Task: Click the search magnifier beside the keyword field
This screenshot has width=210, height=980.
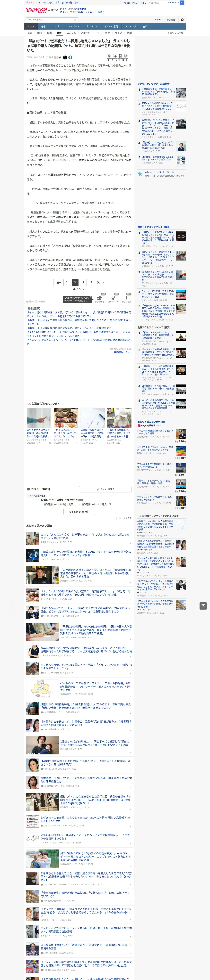Action: pos(75,20)
